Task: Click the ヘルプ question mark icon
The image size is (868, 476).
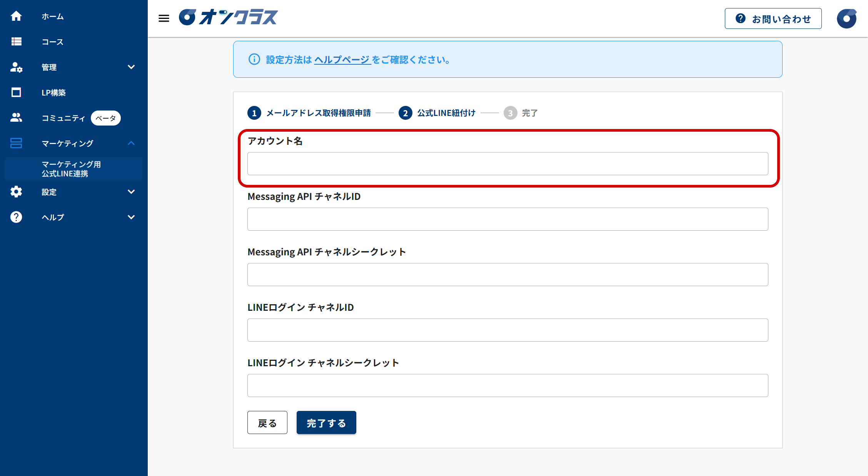Action: coord(16,217)
